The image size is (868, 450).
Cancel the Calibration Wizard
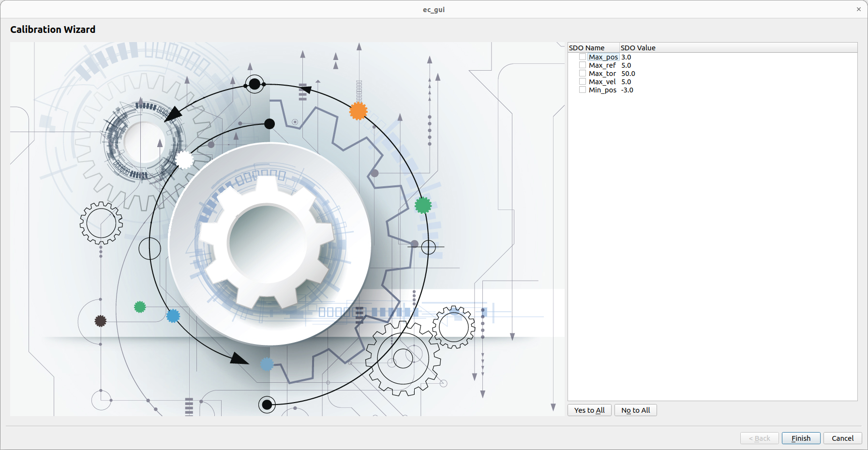[x=842, y=438]
